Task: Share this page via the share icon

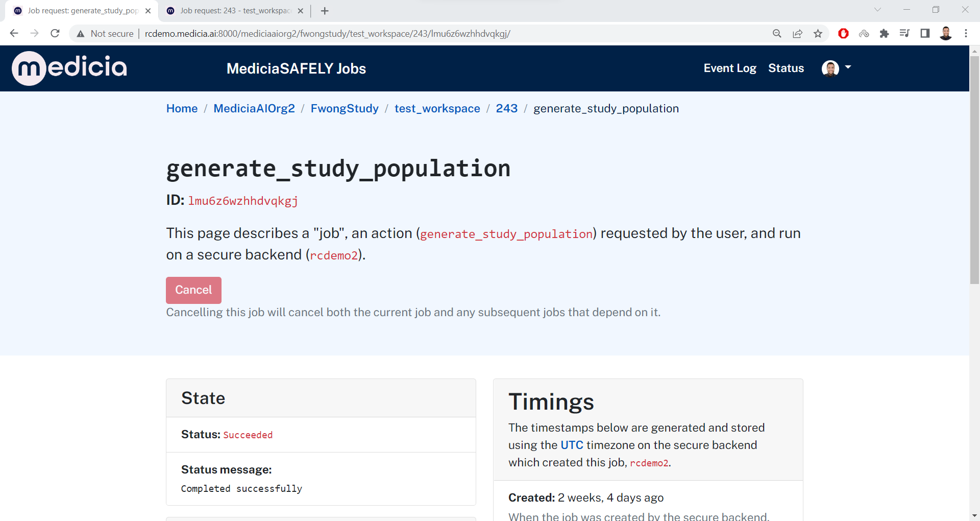Action: pos(797,34)
